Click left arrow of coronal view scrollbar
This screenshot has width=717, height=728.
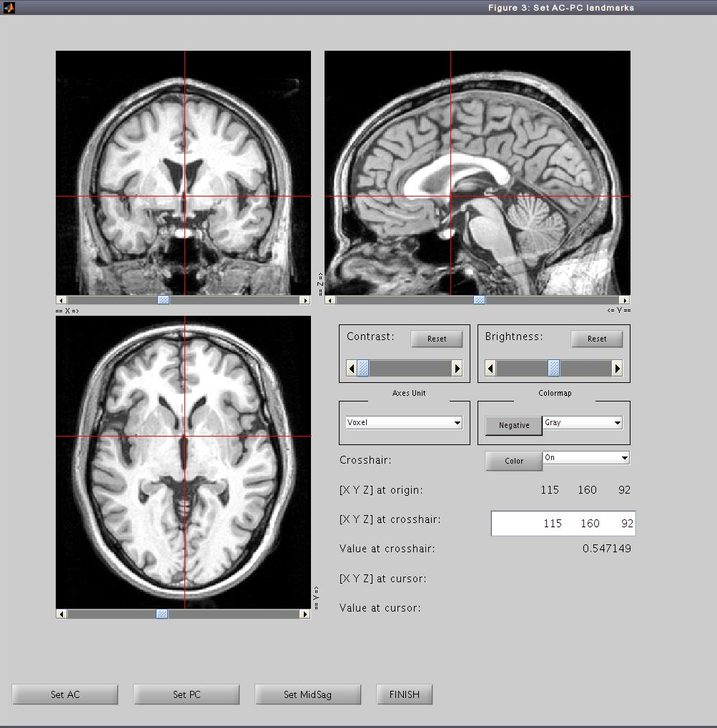pyautogui.click(x=61, y=300)
